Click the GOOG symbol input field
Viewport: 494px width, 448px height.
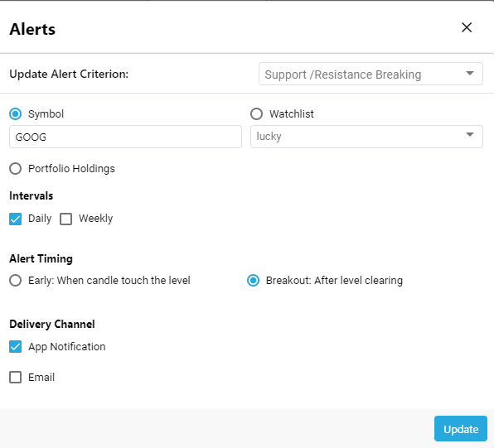point(125,137)
